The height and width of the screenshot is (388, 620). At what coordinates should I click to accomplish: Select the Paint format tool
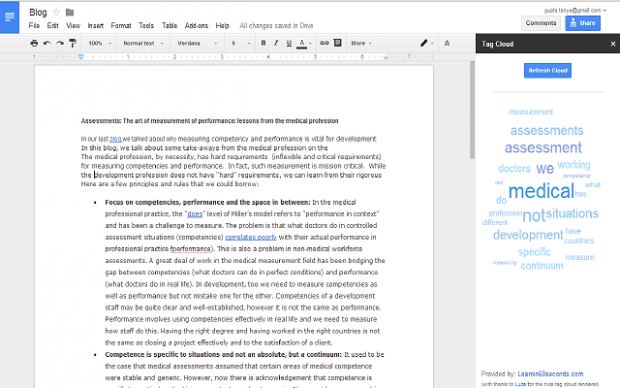[x=73, y=43]
